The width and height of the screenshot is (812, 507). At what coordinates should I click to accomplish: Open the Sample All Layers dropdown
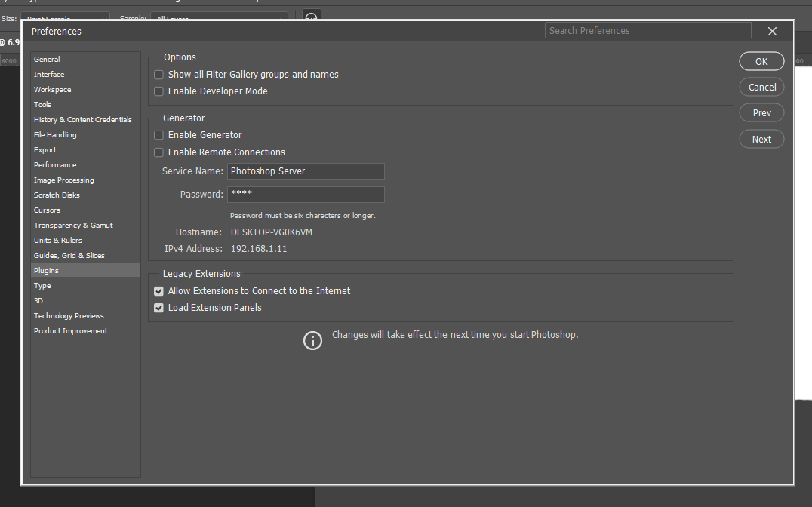pos(219,18)
